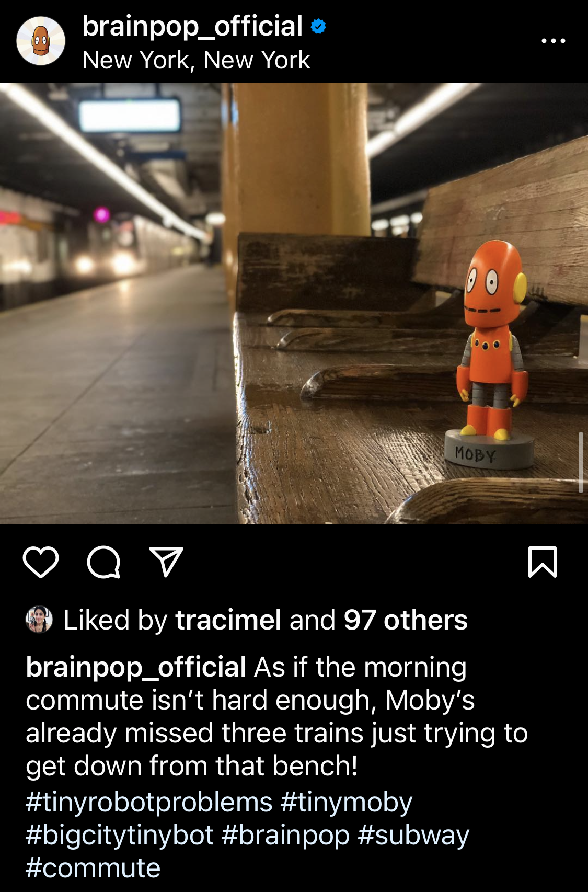588x892 pixels.
Task: Open brainpop_official username in the caption
Action: click(136, 668)
